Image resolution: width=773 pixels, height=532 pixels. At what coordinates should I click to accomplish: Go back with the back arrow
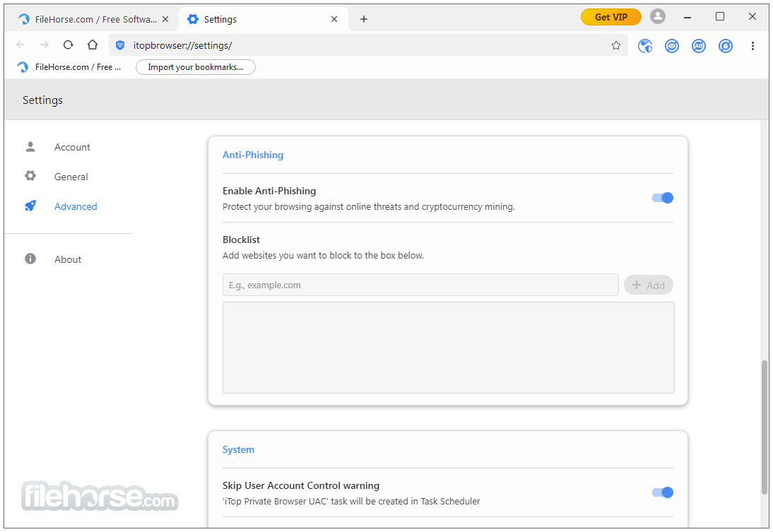click(x=20, y=45)
